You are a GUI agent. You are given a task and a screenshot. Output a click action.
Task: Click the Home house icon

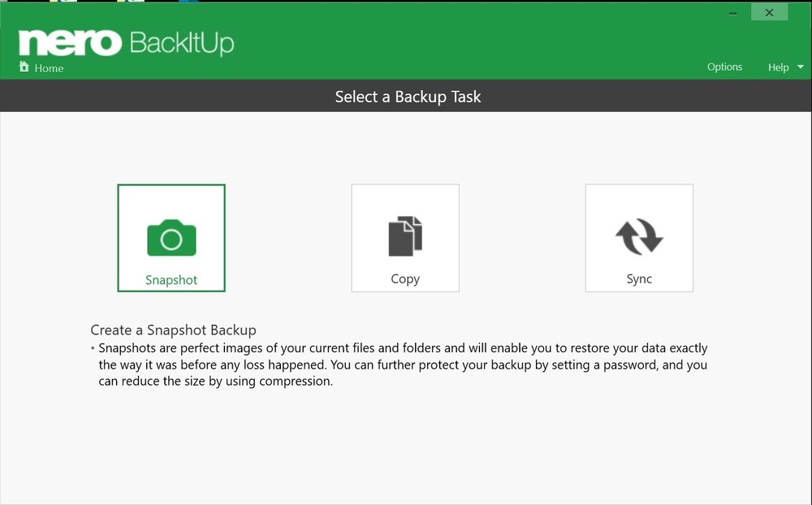tap(24, 67)
